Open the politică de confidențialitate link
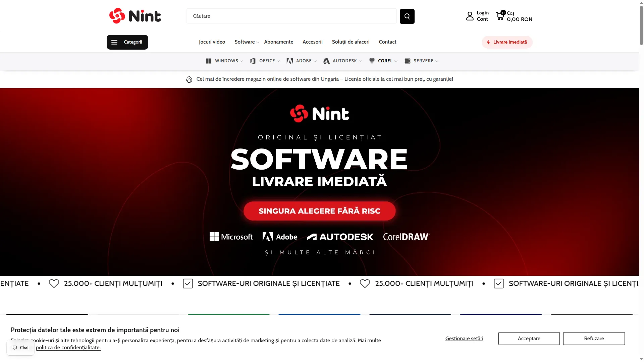This screenshot has width=644, height=362. pos(68,348)
